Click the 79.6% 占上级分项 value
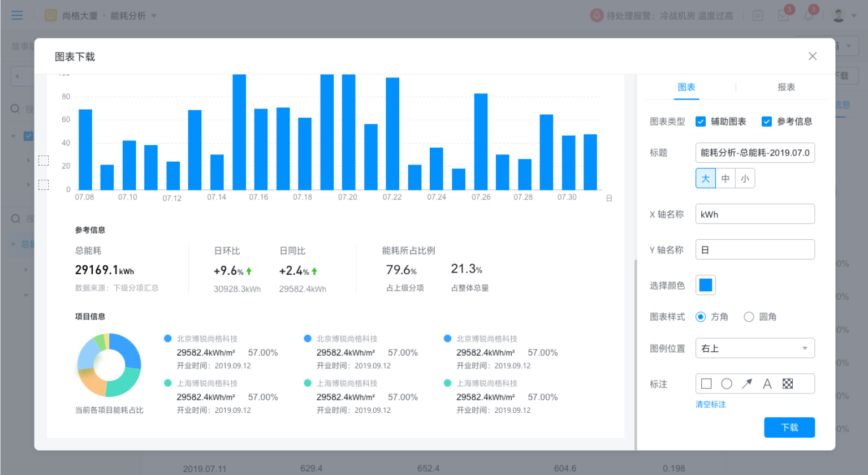This screenshot has height=475, width=868. click(401, 270)
